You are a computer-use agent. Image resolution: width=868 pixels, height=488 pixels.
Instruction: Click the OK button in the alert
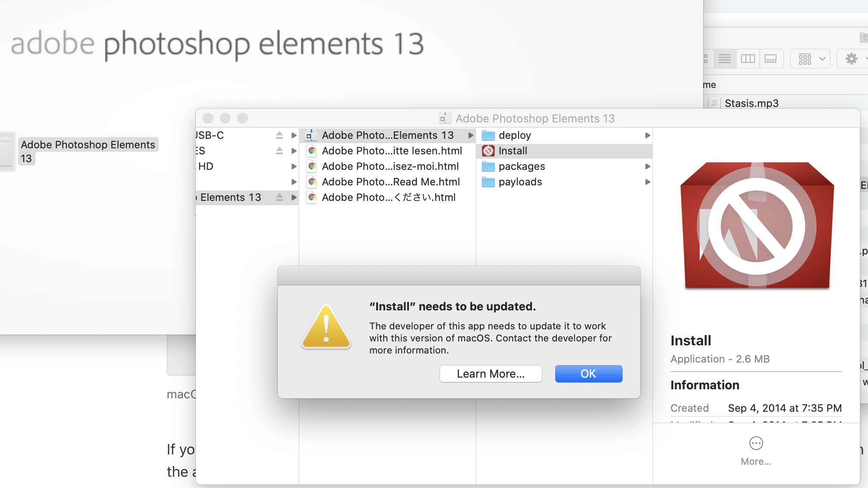588,374
